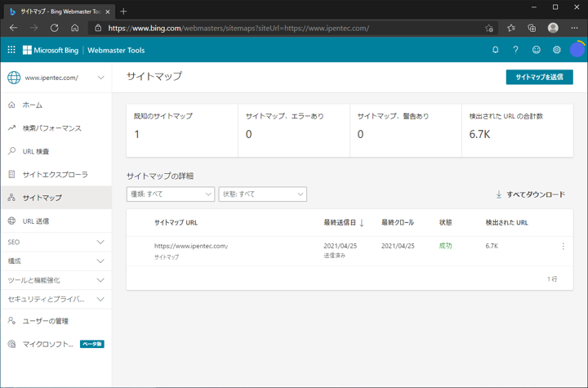The image size is (588, 388).
Task: Click the user icon beside ユーザーの管理
Action: [x=11, y=321]
